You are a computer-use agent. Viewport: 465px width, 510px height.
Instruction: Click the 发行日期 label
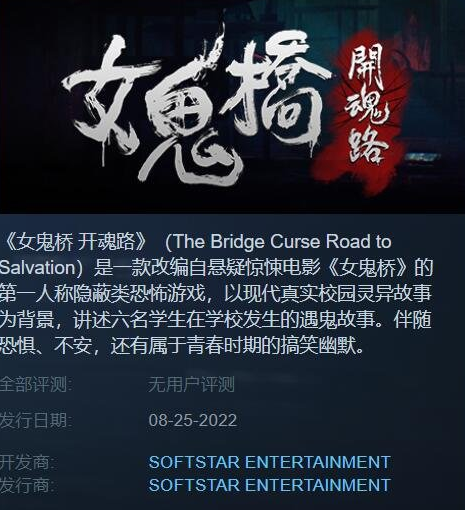35,420
